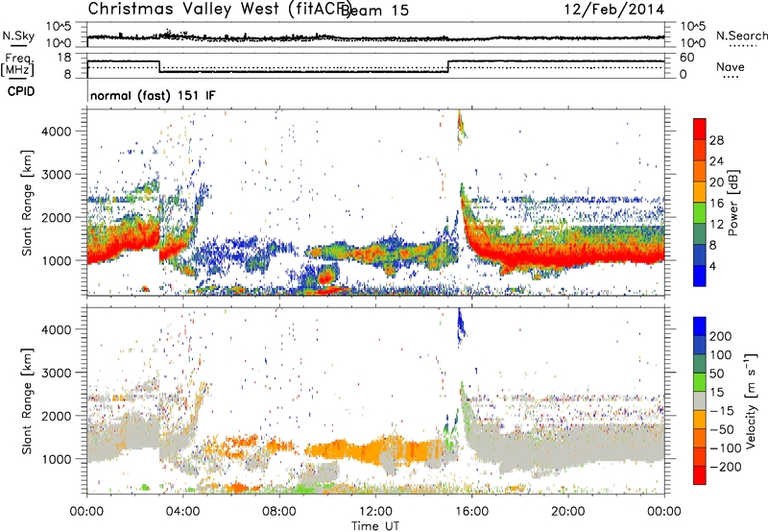Click the '12:00' time axis tick label
Screen dimensions: 768x532
(x=375, y=511)
